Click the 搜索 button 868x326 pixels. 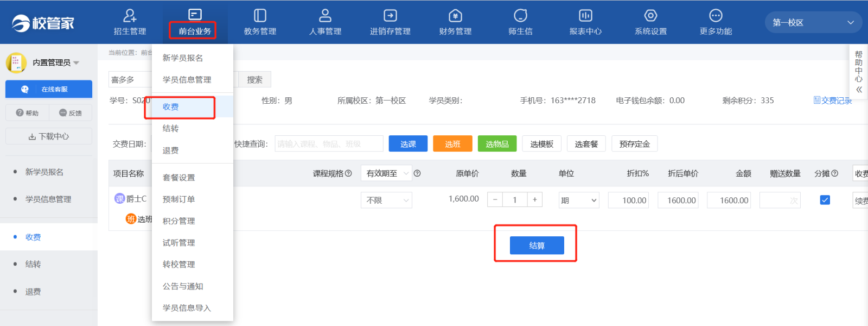click(255, 79)
